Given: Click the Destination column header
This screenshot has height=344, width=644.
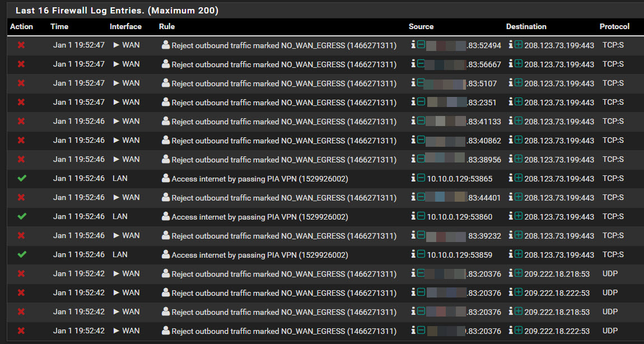Looking at the screenshot, I should click(526, 26).
